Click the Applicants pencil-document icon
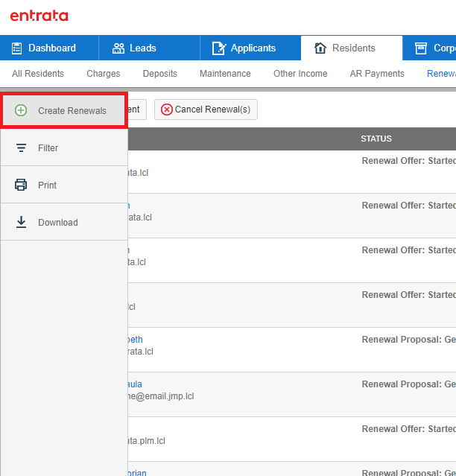456x476 pixels. click(219, 48)
